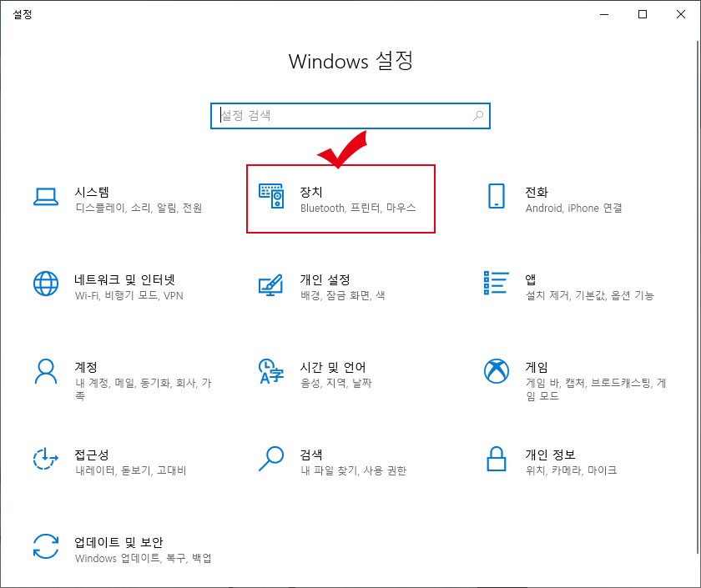Click Android, iPhone 연결 description
The height and width of the screenshot is (588, 701).
(573, 208)
